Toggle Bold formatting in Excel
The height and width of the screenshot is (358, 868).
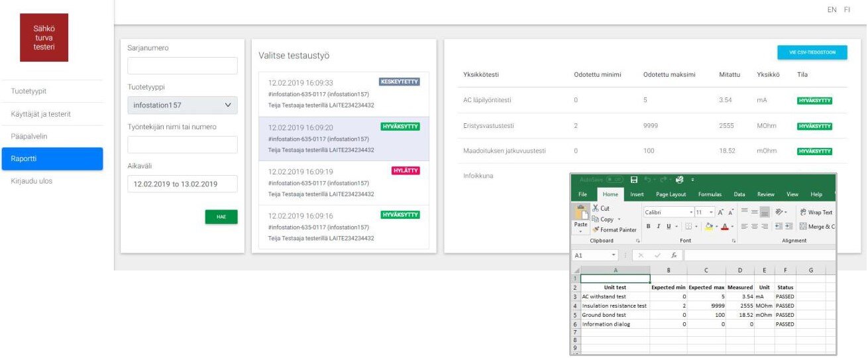648,226
